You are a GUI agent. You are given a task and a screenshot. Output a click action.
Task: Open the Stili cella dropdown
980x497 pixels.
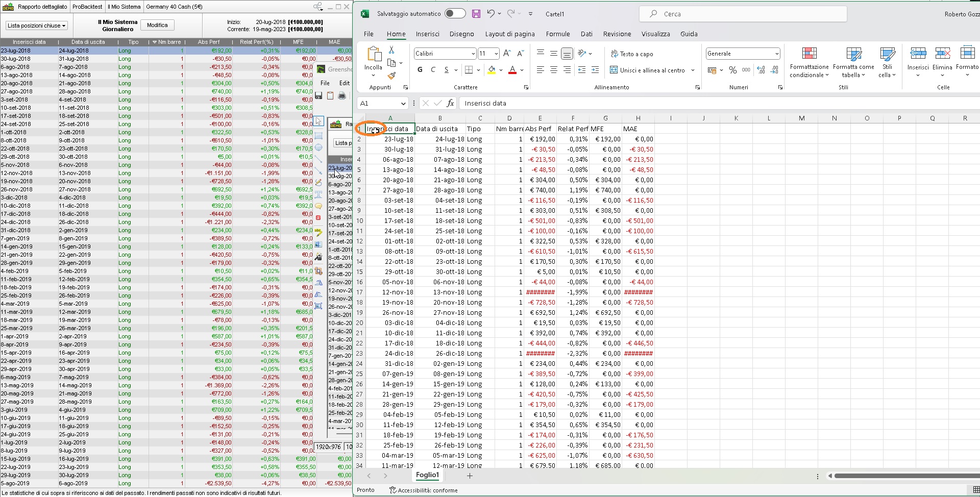tap(888, 63)
